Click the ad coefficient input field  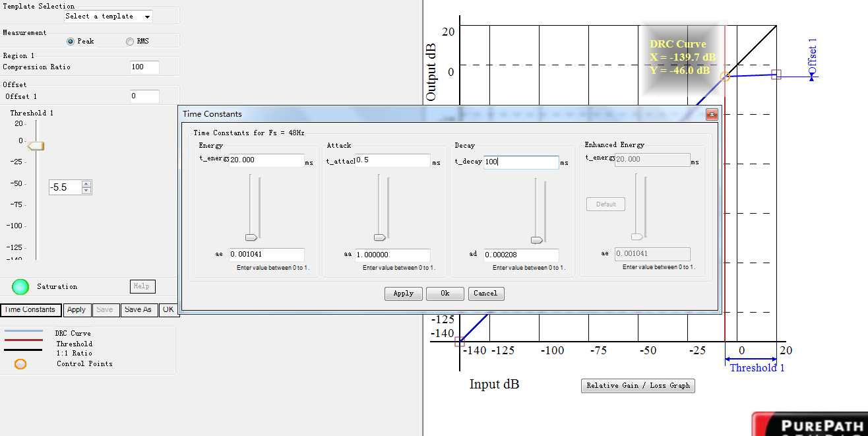pyautogui.click(x=521, y=255)
